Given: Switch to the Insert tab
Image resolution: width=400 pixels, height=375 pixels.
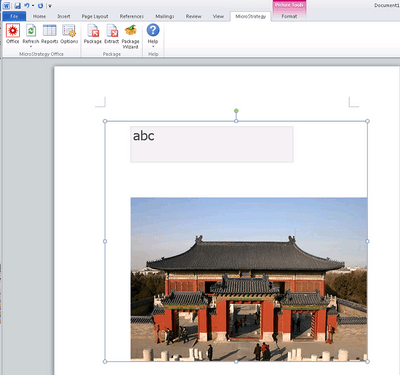Looking at the screenshot, I should coord(64,16).
